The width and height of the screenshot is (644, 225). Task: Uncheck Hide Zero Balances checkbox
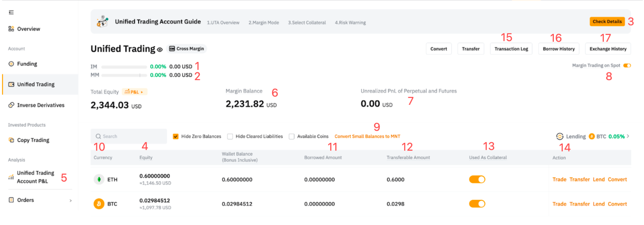coord(176,136)
